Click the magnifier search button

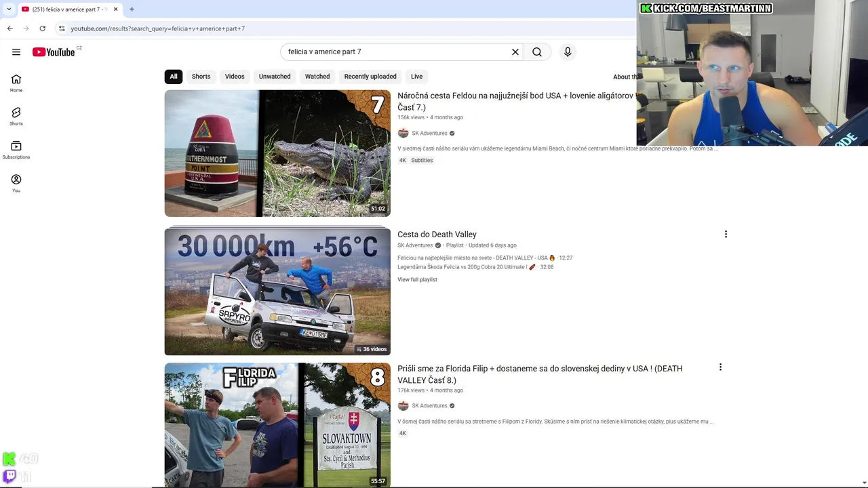(537, 52)
